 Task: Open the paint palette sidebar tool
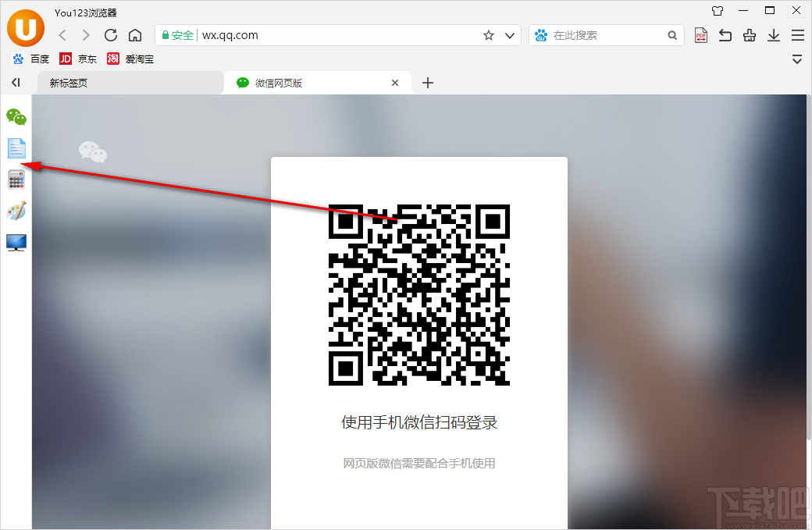point(16,211)
